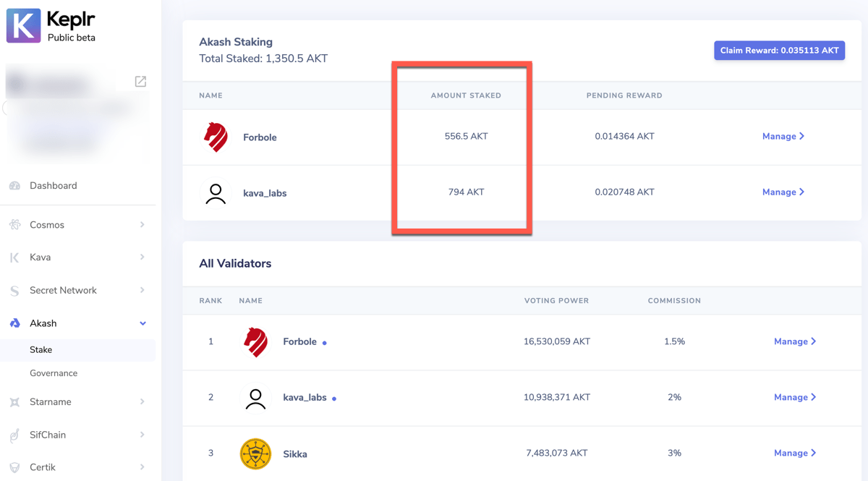Click voting power 10,938,371 AKT
This screenshot has width=868, height=481.
[556, 397]
